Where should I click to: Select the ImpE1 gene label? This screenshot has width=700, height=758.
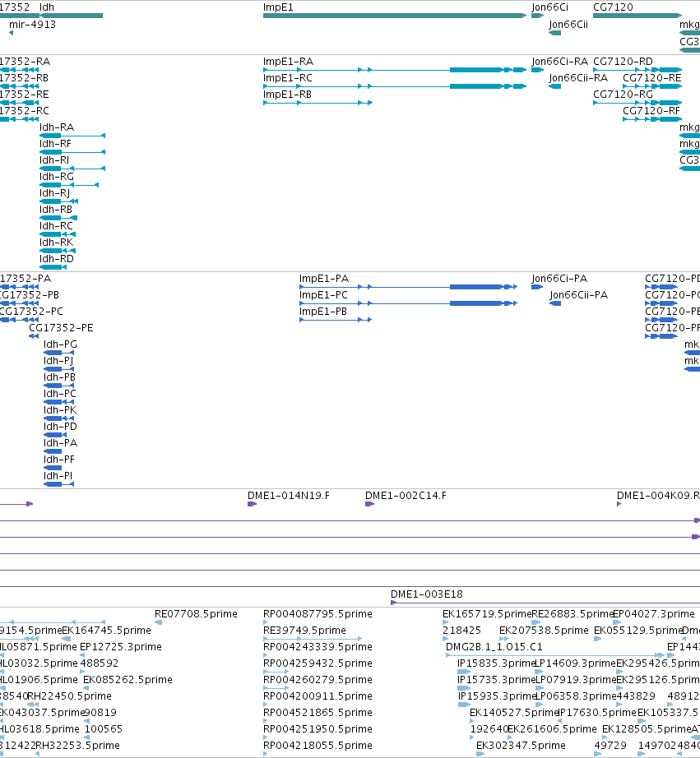(x=278, y=7)
